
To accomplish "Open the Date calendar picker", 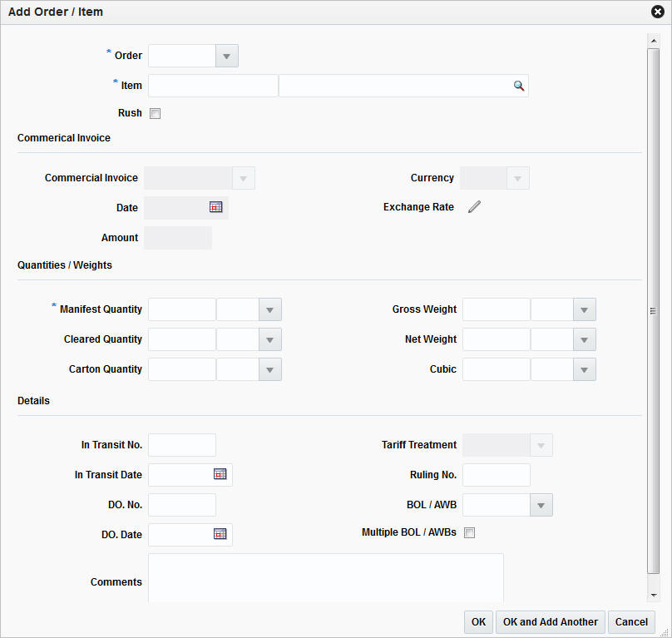I will coord(216,207).
